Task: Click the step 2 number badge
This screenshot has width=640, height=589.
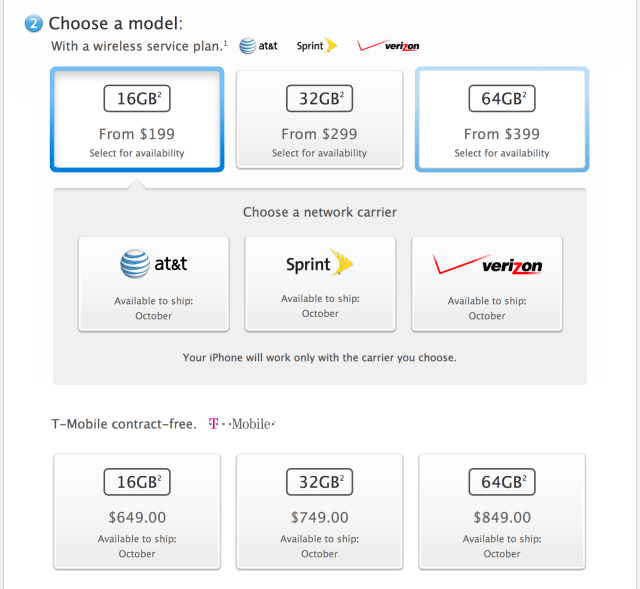Action: coord(34,23)
